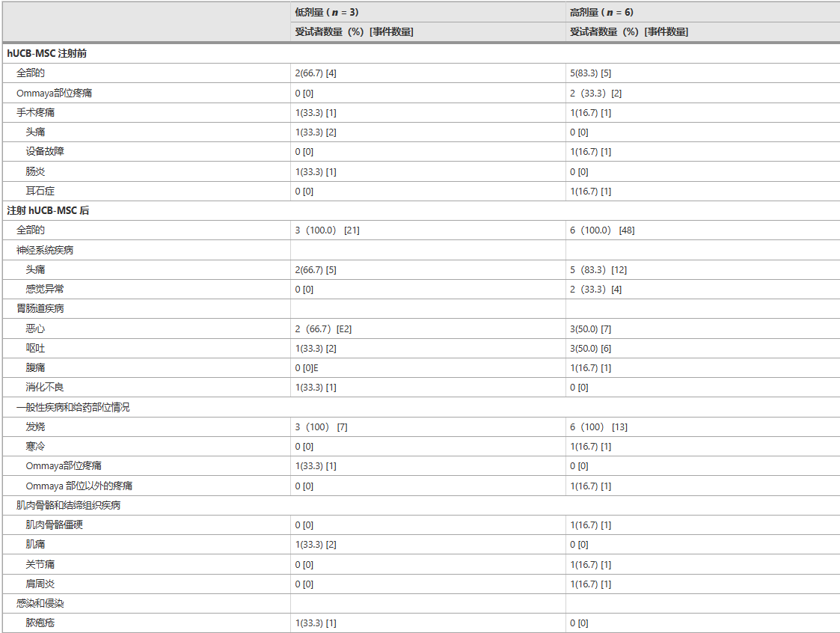Select the 耳石症 row label
This screenshot has height=633, width=840.
pyautogui.click(x=40, y=191)
